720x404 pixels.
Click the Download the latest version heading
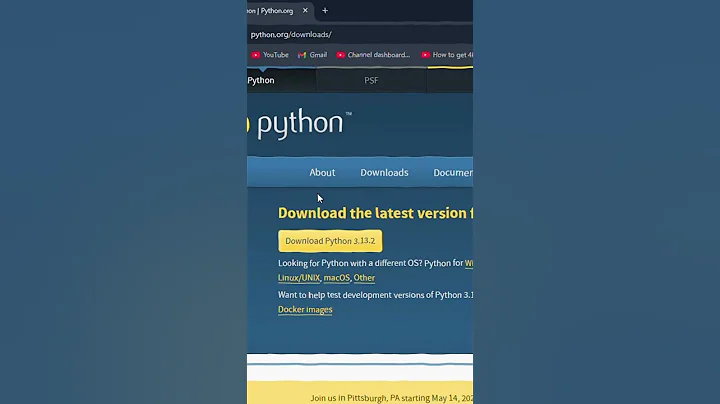pyautogui.click(x=375, y=213)
